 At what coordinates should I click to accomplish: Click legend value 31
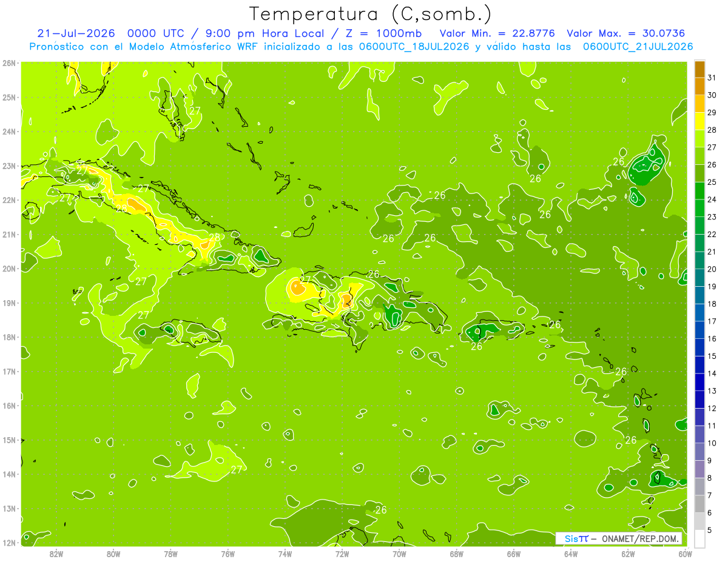pos(712,78)
